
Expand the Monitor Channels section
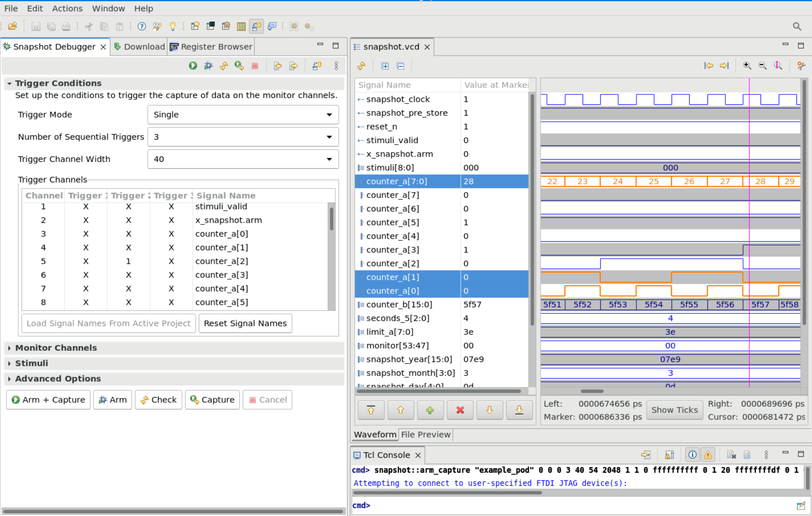(9, 348)
